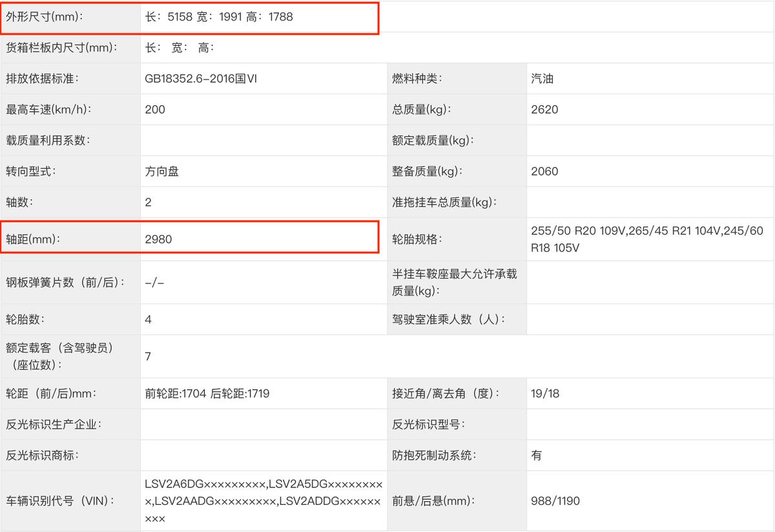
Task: Select the 方向盘 steering type value
Action: coord(162,172)
